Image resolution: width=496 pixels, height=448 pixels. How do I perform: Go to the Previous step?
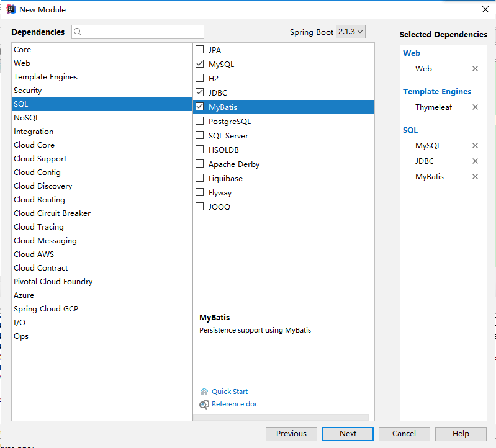tap(291, 434)
